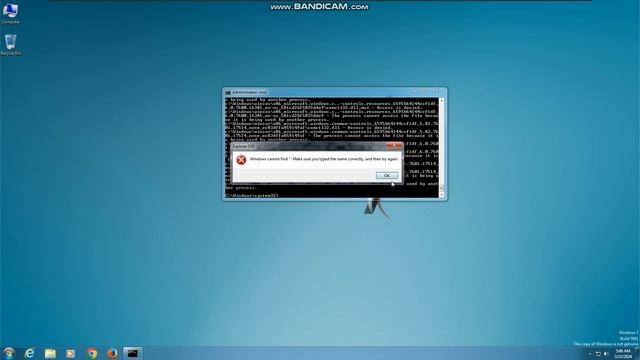The height and width of the screenshot is (360, 640).
Task: Open the taskbar clock and date
Action: point(623,354)
